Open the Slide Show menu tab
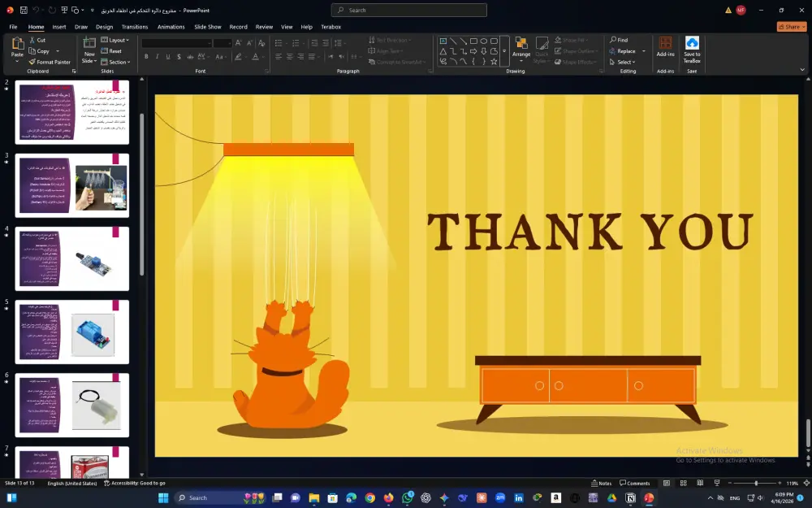This screenshot has width=812, height=508. click(207, 26)
